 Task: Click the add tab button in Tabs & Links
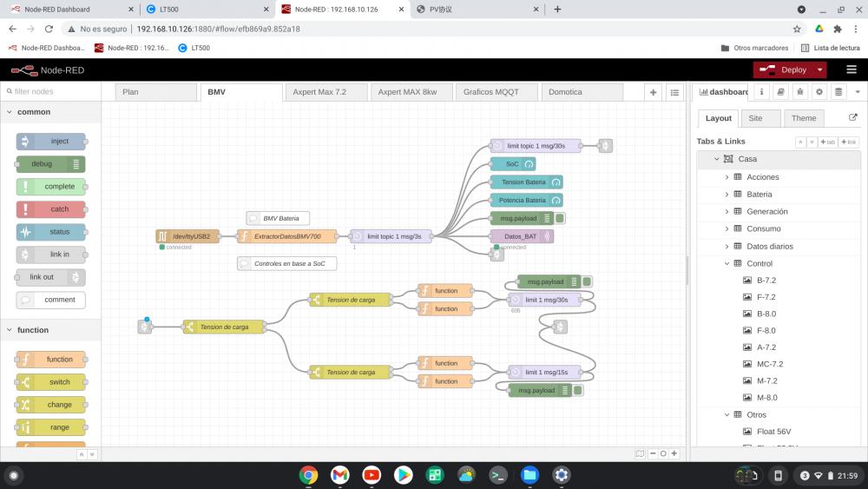pos(827,142)
